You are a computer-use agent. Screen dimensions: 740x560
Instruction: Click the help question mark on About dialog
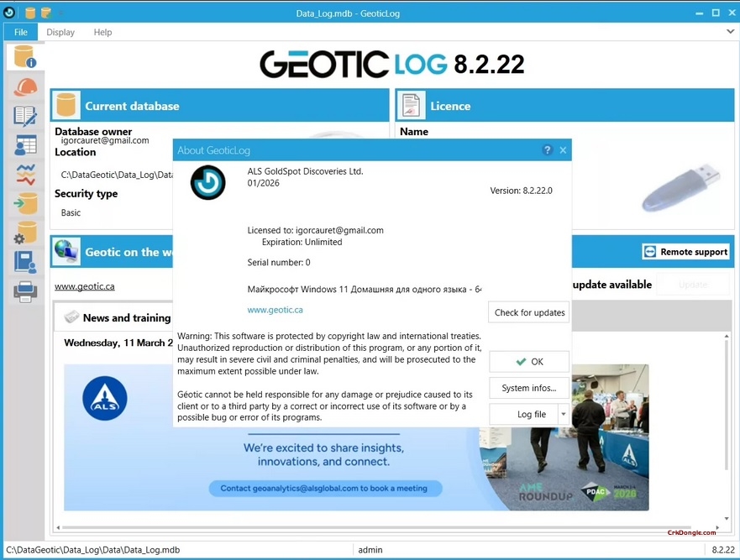547,149
